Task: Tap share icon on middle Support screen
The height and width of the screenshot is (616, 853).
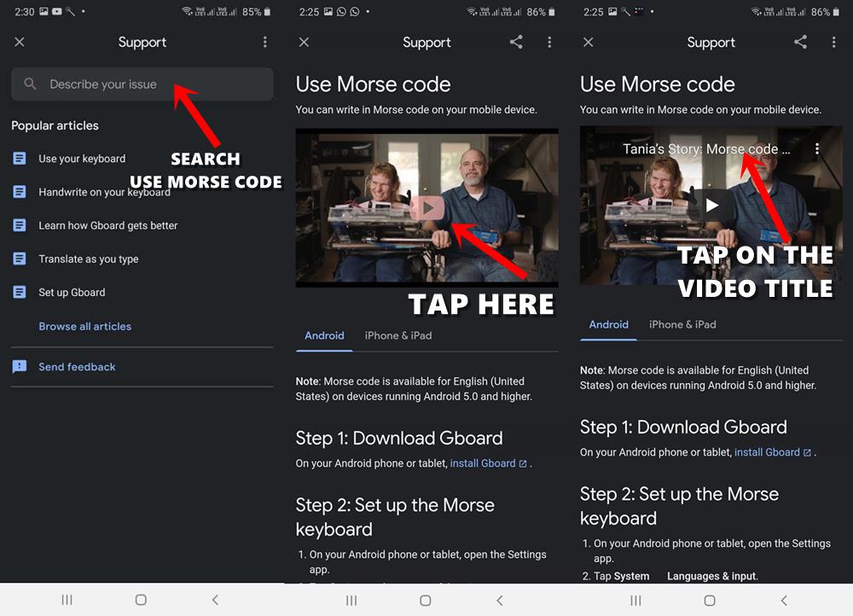Action: [x=516, y=42]
